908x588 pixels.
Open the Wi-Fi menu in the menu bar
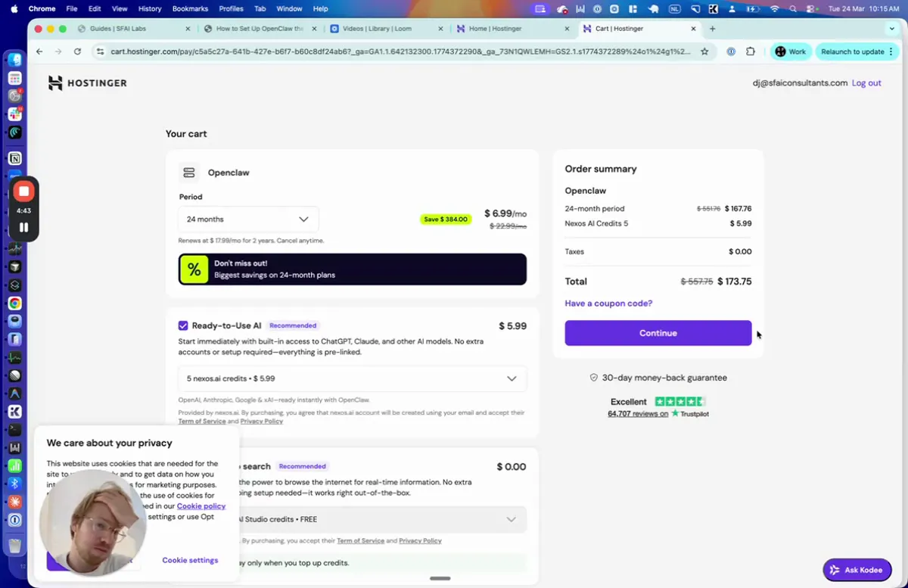[774, 8]
